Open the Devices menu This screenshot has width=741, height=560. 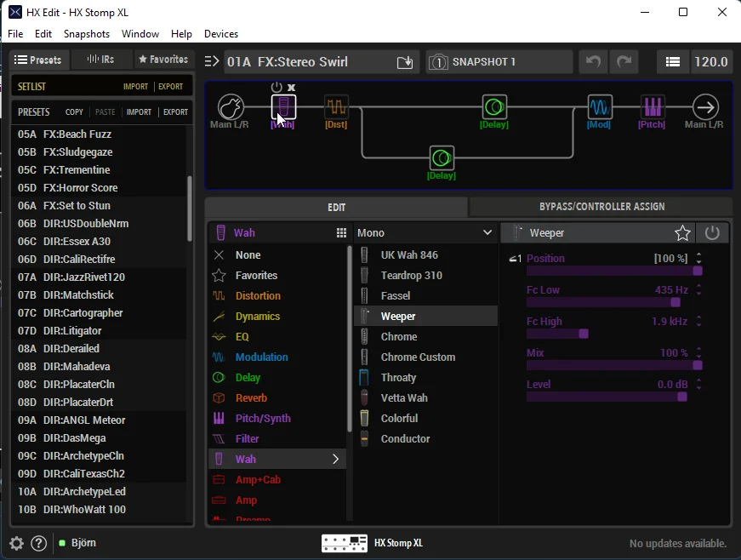pos(220,34)
